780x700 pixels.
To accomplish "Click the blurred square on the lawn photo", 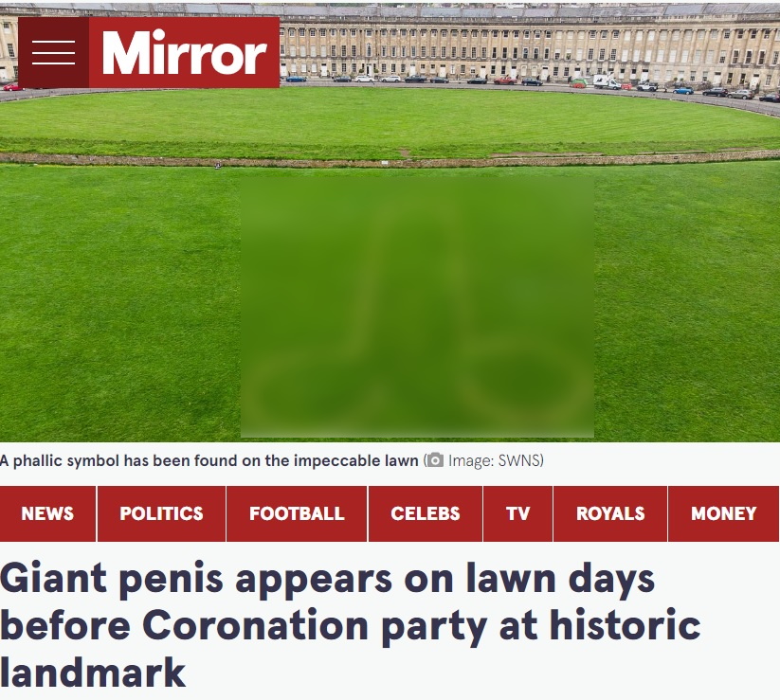I will [x=417, y=307].
